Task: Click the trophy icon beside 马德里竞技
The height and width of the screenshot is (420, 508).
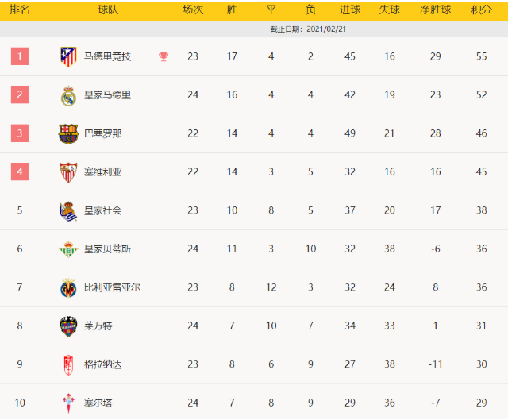Action: tap(164, 56)
